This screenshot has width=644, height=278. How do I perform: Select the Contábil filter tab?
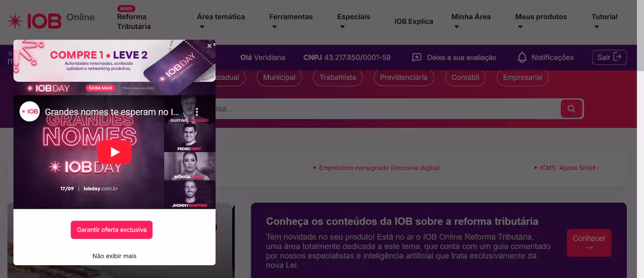point(465,77)
